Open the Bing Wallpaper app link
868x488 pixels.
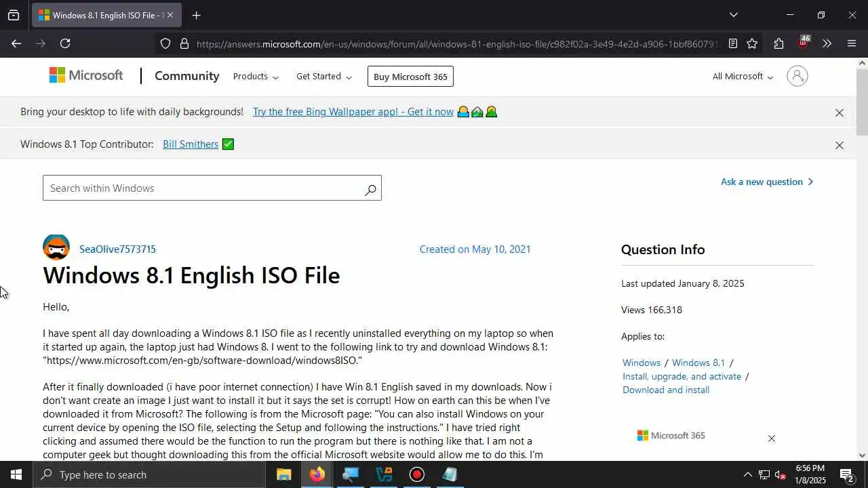[x=353, y=112]
